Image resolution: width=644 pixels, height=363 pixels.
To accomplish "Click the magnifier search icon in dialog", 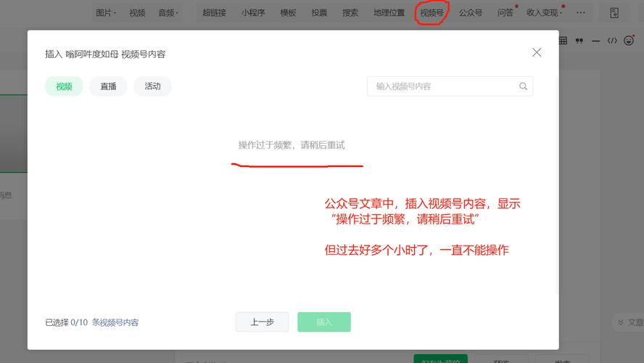I will (523, 86).
